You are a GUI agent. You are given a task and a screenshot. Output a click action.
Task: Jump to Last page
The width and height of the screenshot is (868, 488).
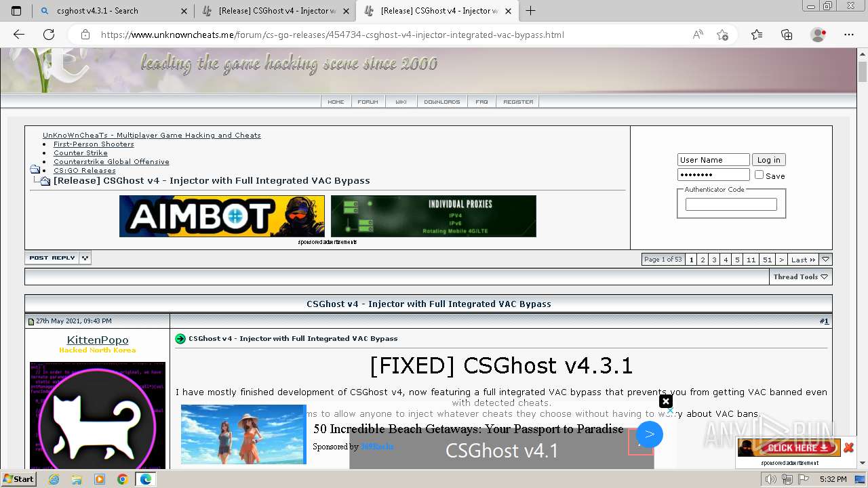(x=803, y=260)
